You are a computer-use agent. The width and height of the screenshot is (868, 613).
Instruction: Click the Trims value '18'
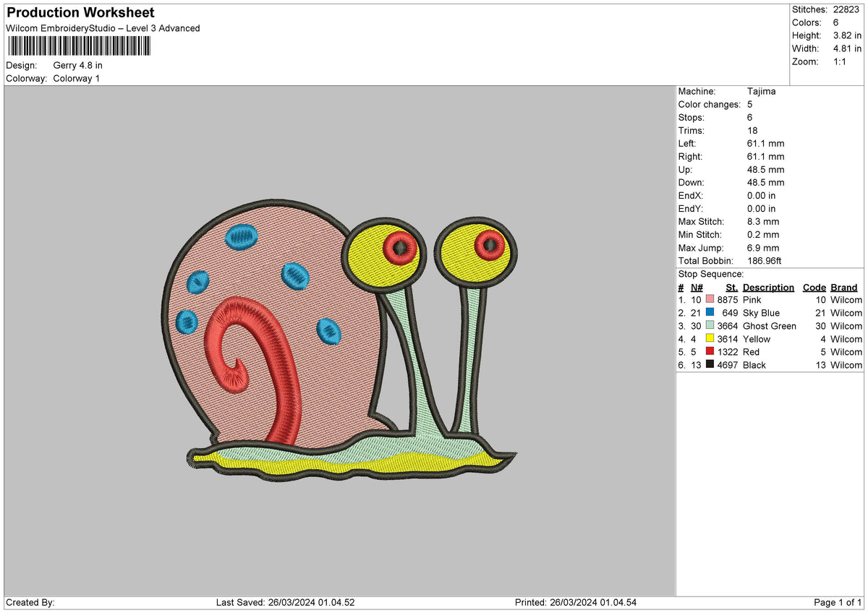pos(752,131)
